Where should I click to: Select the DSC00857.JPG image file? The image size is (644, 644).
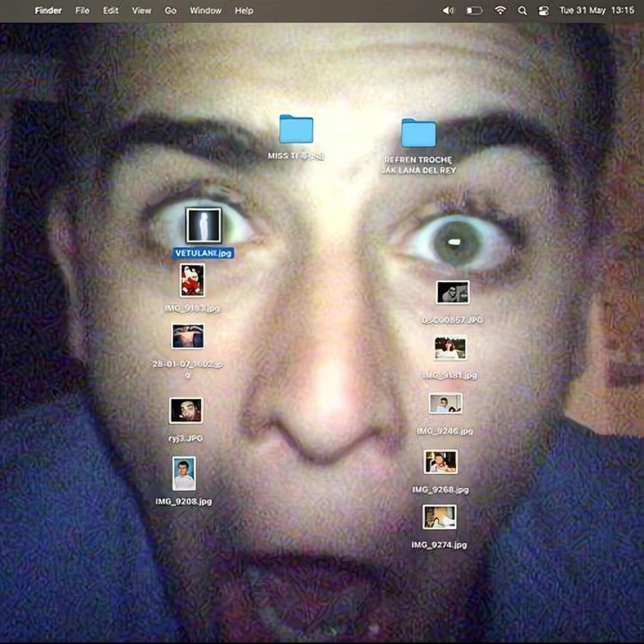pos(453,293)
